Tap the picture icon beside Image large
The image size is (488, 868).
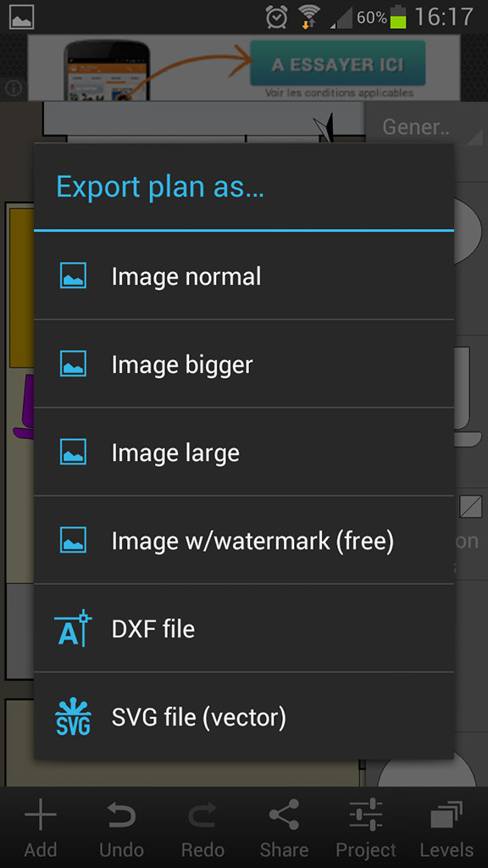tap(73, 452)
